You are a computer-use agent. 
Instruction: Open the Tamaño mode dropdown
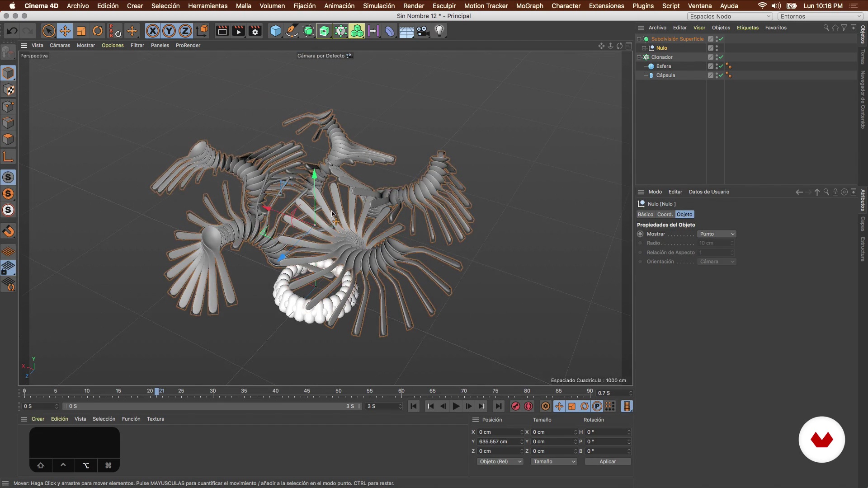pos(554,461)
